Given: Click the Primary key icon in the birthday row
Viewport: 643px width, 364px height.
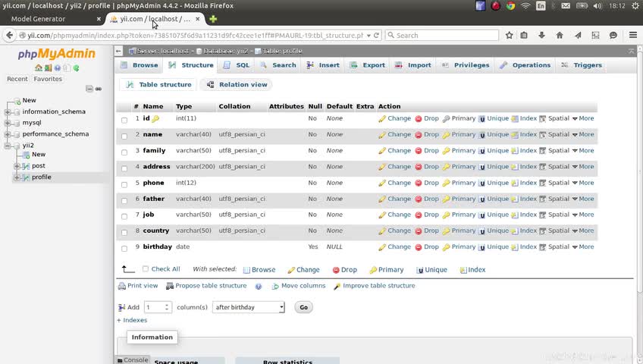Looking at the screenshot, I should [x=446, y=247].
